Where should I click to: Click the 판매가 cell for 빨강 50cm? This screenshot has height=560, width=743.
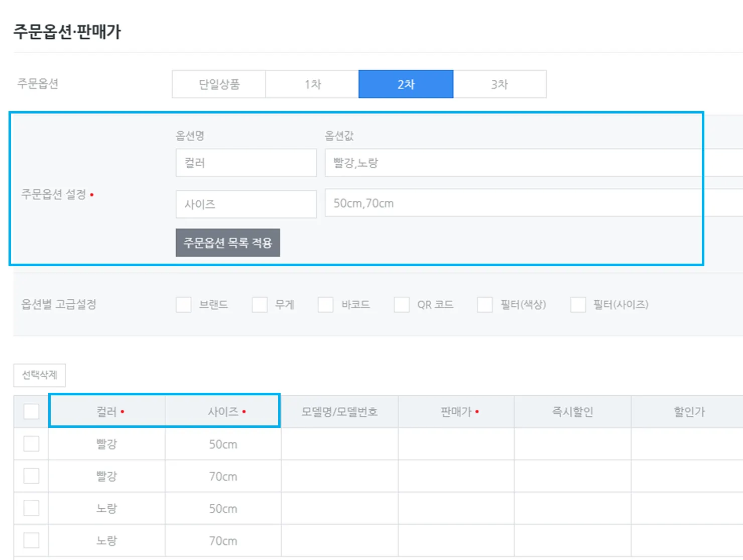point(456,444)
